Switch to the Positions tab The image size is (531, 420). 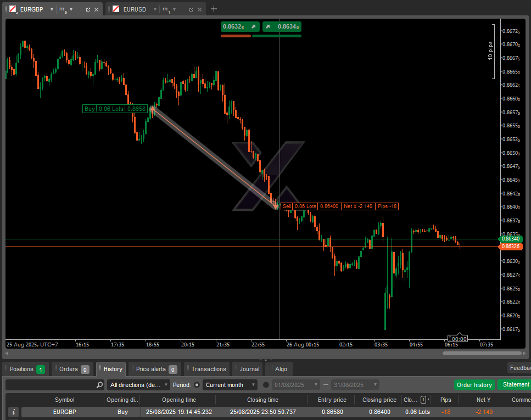(x=26, y=369)
